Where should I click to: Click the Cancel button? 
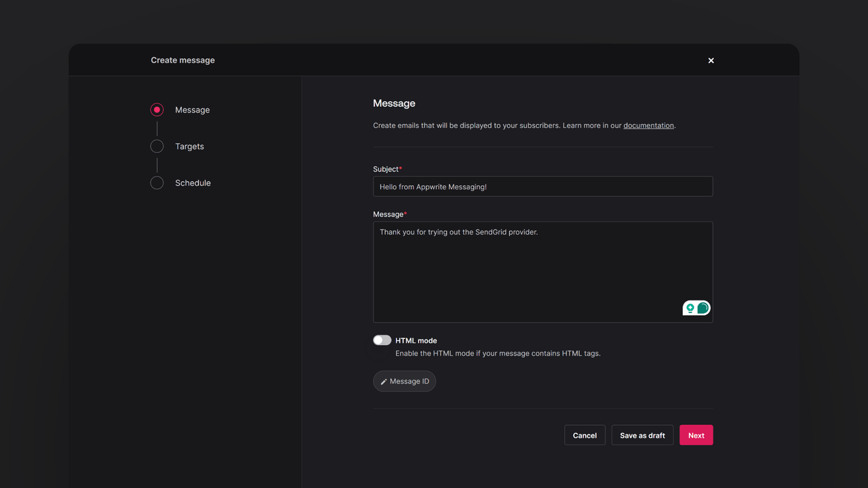[585, 435]
